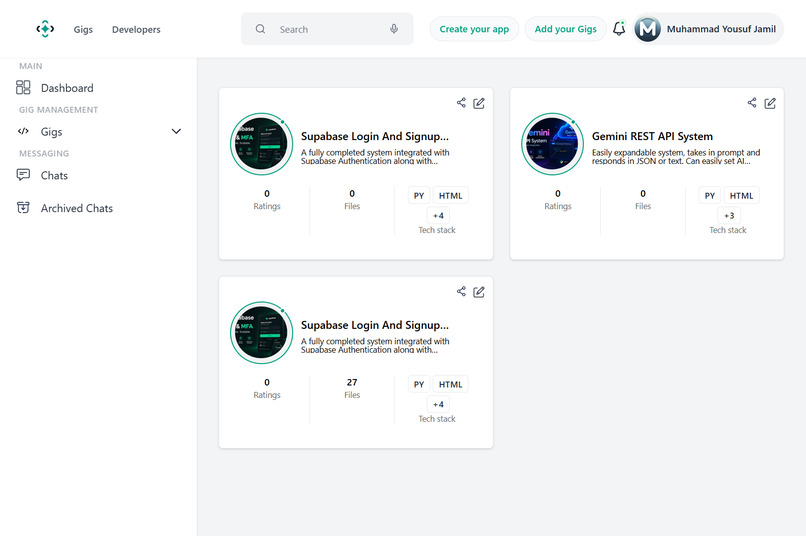Image resolution: width=806 pixels, height=536 pixels.
Task: Click the Add your Gigs button
Action: (x=565, y=29)
